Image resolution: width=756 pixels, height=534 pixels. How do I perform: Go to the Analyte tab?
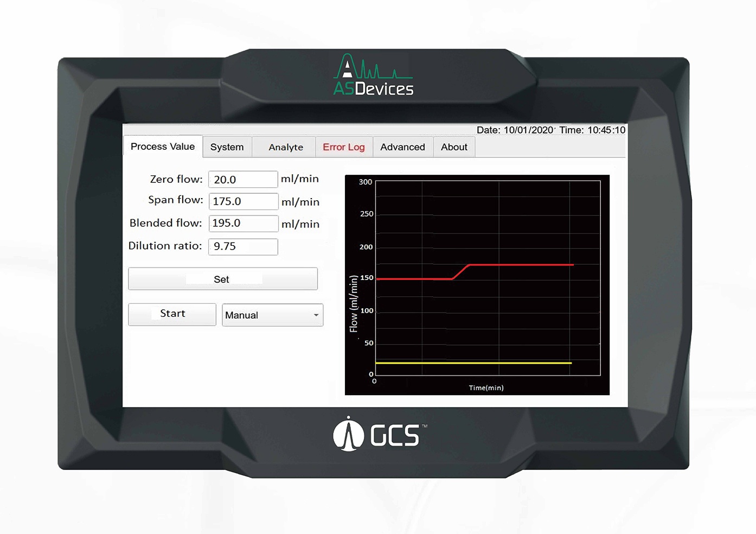(x=286, y=147)
